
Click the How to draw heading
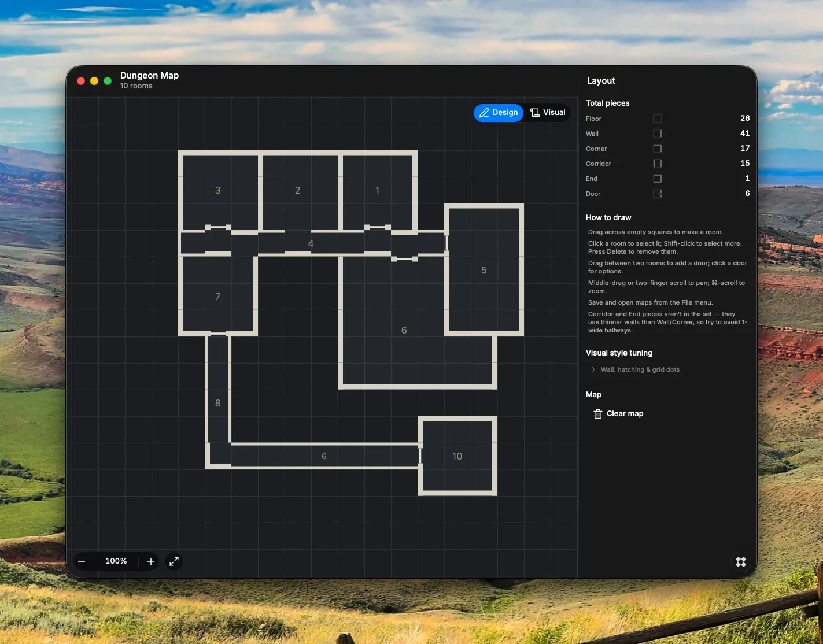[x=608, y=217]
